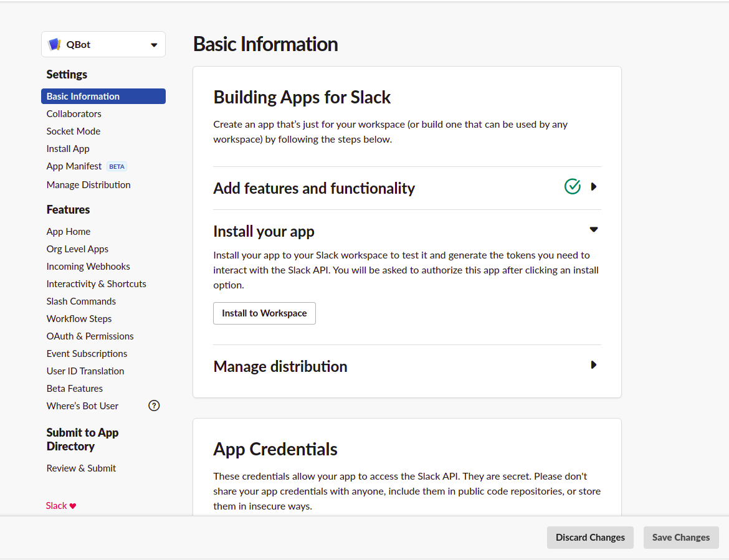Image resolution: width=729 pixels, height=560 pixels.
Task: Select the Incoming Webhooks feature
Action: [x=88, y=266]
